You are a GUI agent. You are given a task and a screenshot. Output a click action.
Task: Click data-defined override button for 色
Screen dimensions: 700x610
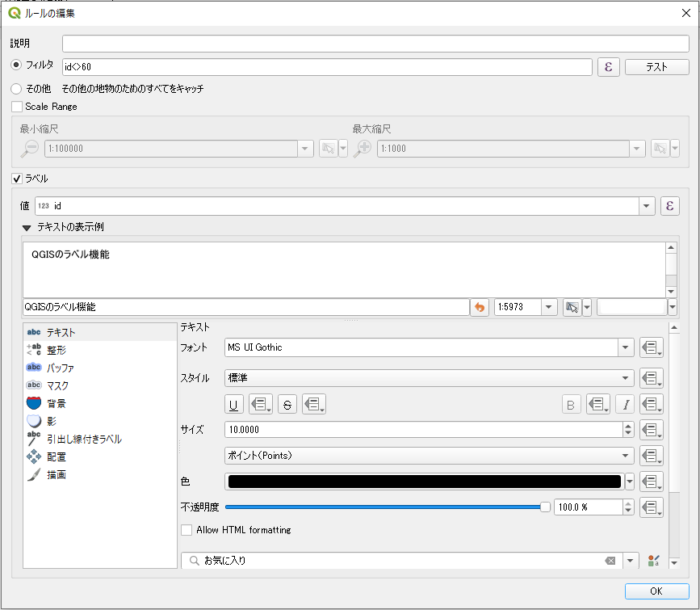click(x=651, y=482)
